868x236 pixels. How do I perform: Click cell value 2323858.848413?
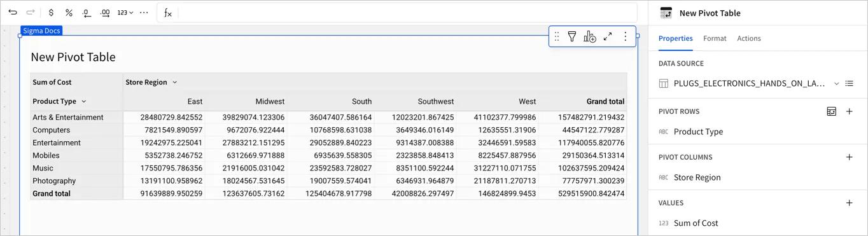(416, 155)
